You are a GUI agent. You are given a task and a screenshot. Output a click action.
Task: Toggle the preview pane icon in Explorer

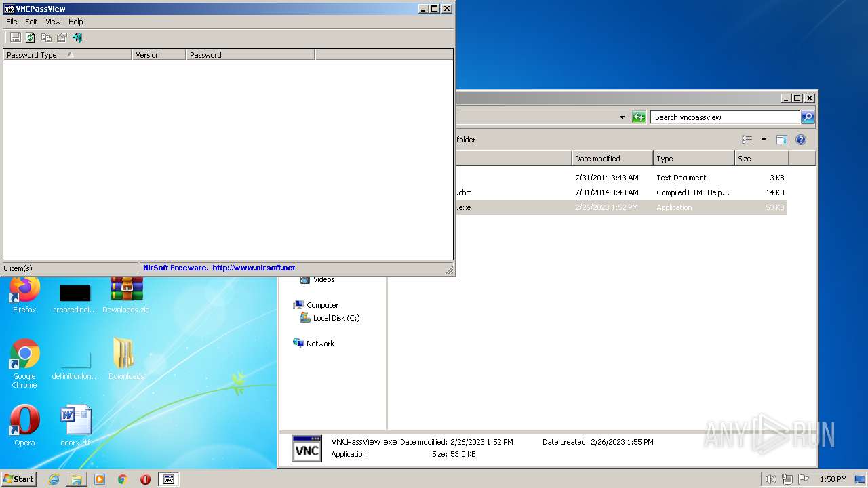pyautogui.click(x=781, y=140)
